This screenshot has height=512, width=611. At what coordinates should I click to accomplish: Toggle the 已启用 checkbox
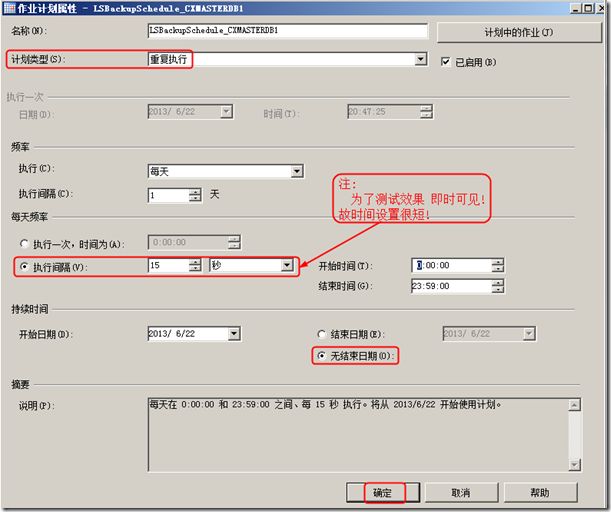click(445, 62)
